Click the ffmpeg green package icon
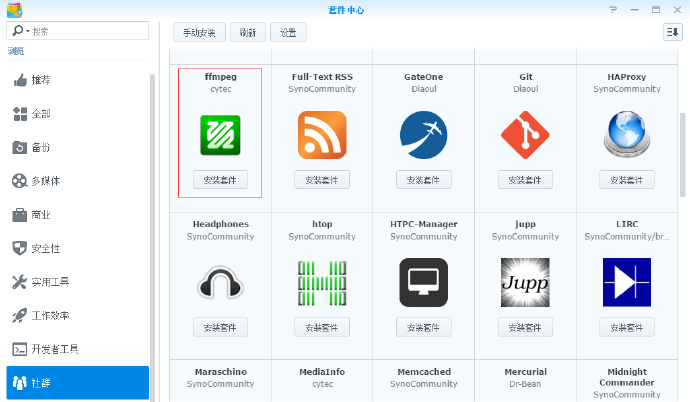The image size is (690, 402). (220, 135)
